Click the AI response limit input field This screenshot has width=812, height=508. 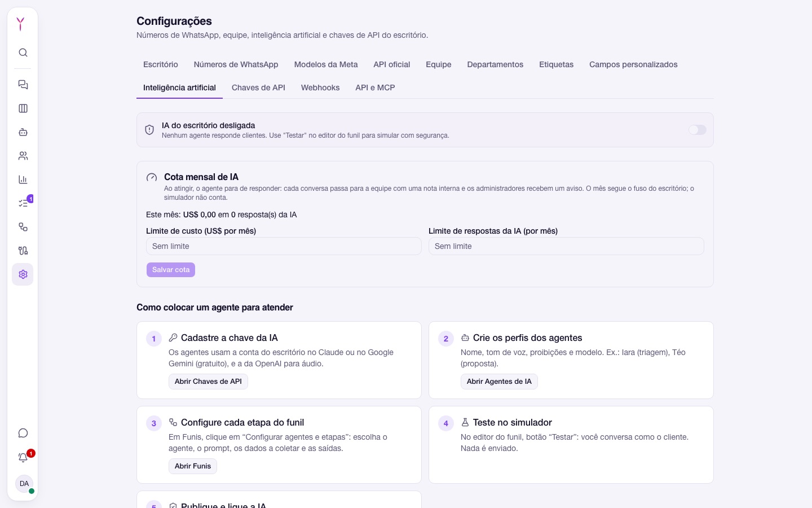point(566,246)
